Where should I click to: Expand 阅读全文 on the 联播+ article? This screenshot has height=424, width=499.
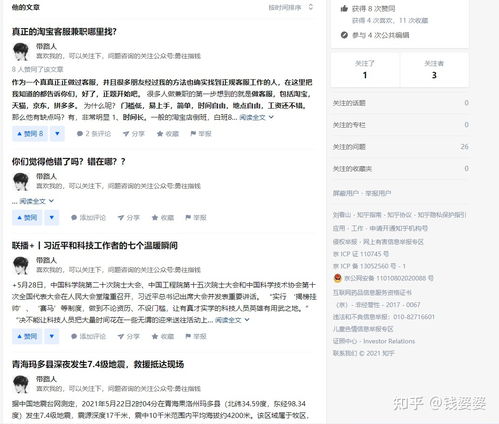coord(232,320)
